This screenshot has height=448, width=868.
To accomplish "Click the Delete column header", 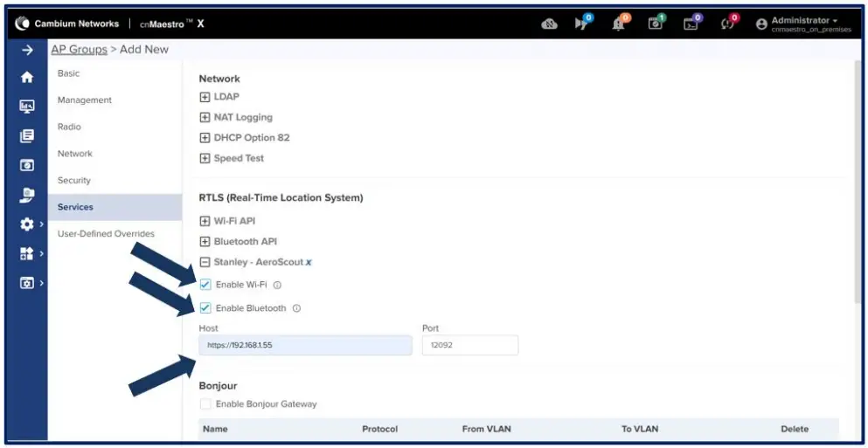I will [x=795, y=429].
